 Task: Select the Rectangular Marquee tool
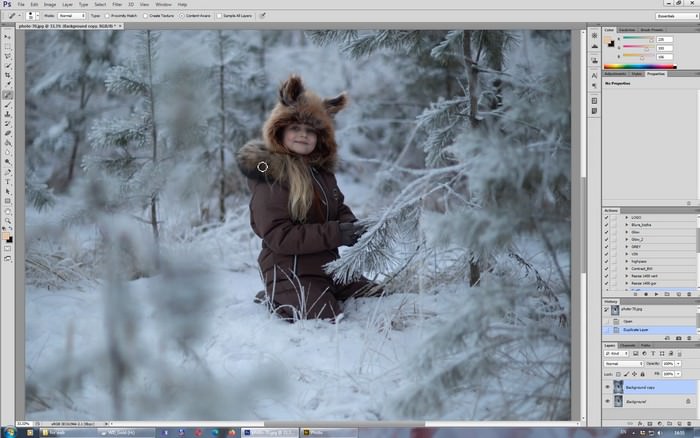click(x=8, y=46)
